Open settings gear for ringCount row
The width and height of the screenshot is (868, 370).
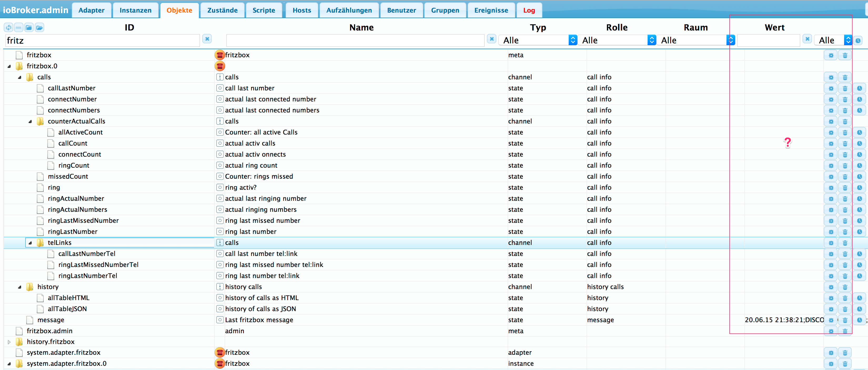pyautogui.click(x=831, y=166)
